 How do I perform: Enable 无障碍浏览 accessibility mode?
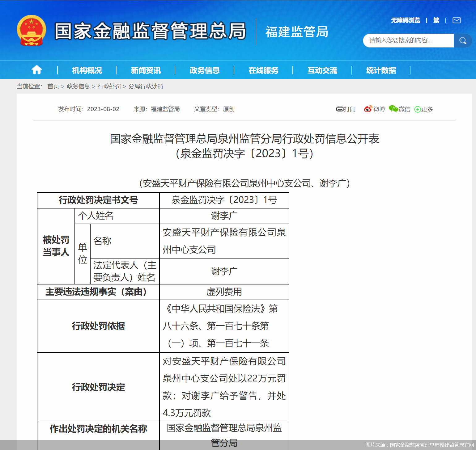pyautogui.click(x=405, y=20)
